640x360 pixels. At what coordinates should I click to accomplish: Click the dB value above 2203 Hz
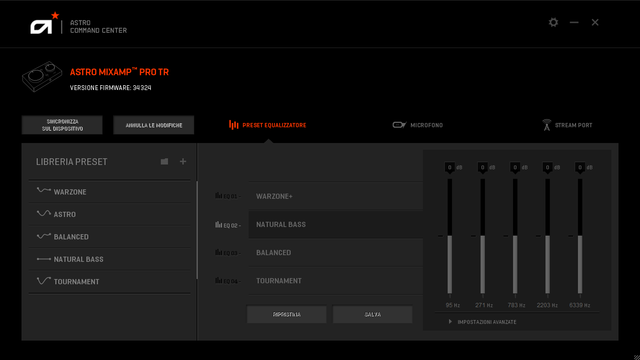coord(547,167)
